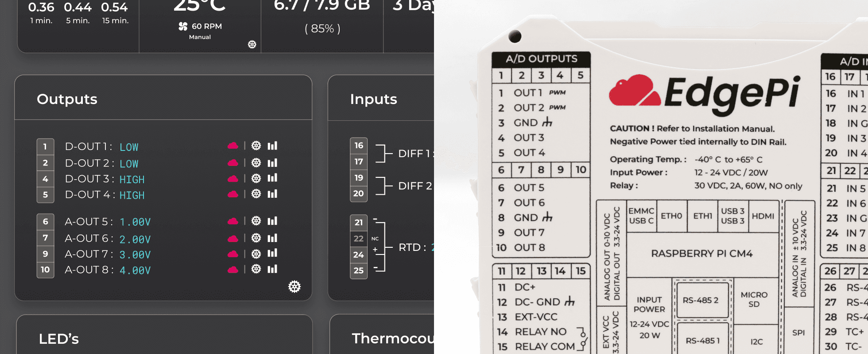Select input pin 16 badge
This screenshot has width=868, height=354.
(x=359, y=146)
